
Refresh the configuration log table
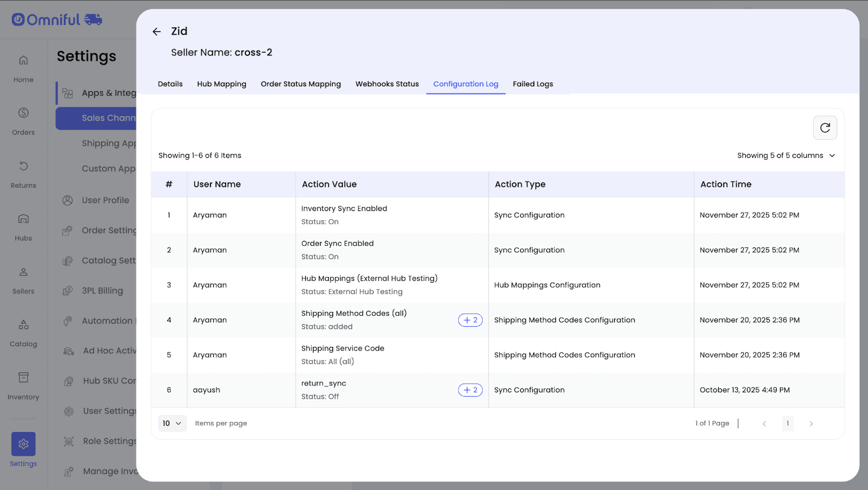click(x=825, y=128)
